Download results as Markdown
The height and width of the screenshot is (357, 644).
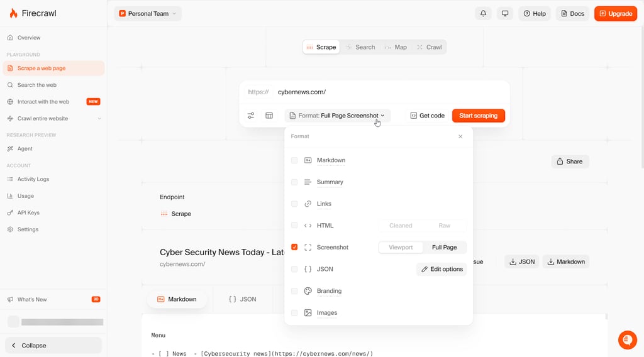[566, 262]
